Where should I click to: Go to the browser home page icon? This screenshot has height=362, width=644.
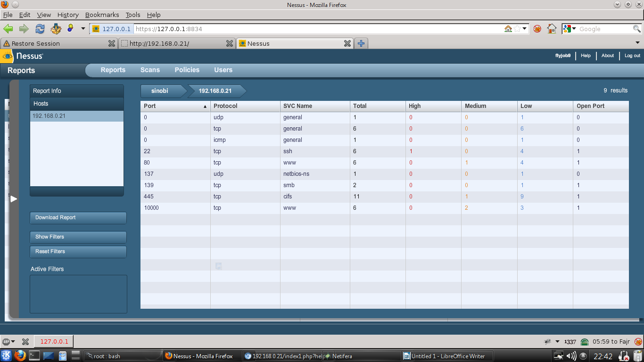pos(552,29)
